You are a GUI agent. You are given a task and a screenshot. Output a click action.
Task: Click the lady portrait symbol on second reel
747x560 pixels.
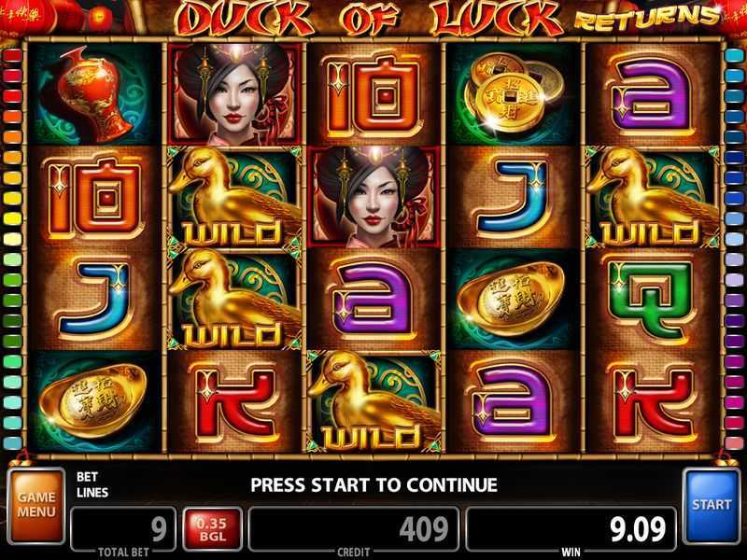234,94
